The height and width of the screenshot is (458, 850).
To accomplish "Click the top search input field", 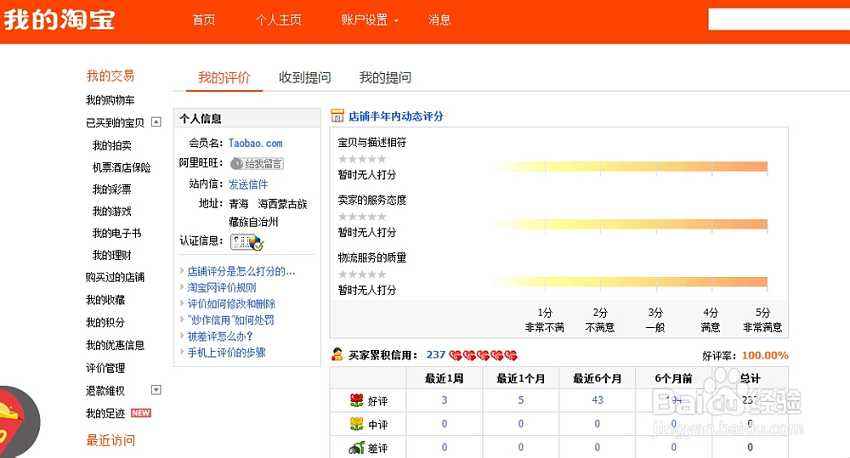I will tap(779, 20).
